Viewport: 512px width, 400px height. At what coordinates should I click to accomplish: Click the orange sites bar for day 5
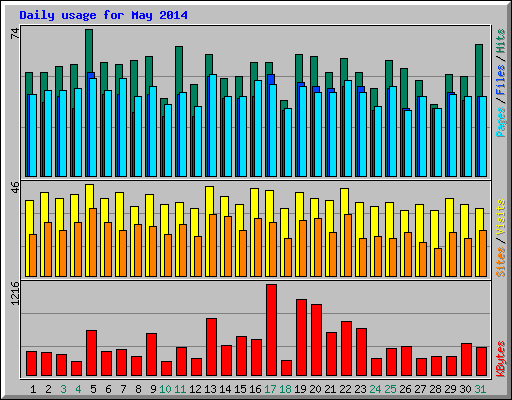[93, 242]
